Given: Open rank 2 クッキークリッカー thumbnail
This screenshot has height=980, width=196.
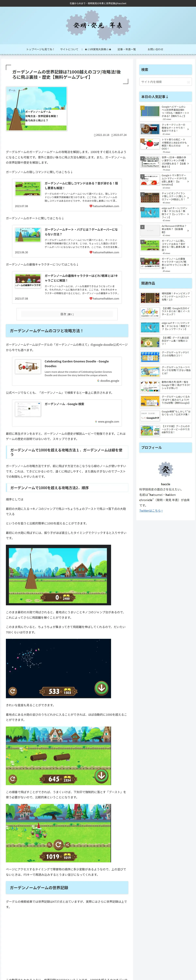Looking at the screenshot, I should [150, 129].
